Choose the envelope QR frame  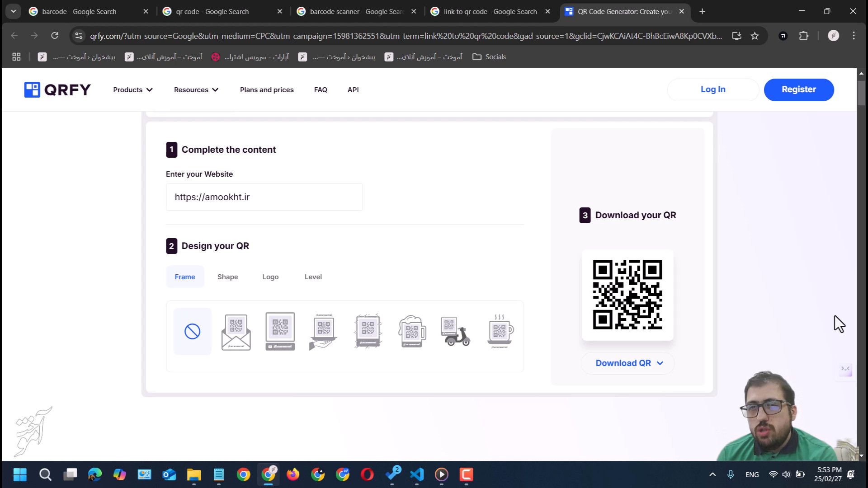[x=236, y=332]
